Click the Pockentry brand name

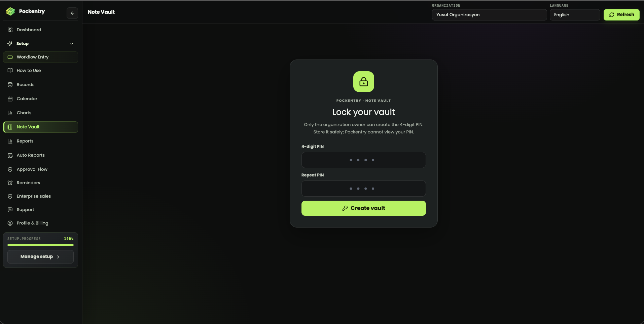tap(32, 11)
